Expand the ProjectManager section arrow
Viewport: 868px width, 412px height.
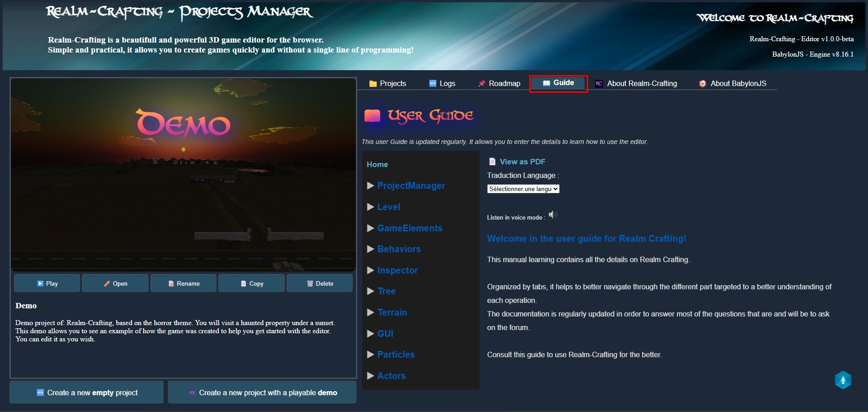370,186
